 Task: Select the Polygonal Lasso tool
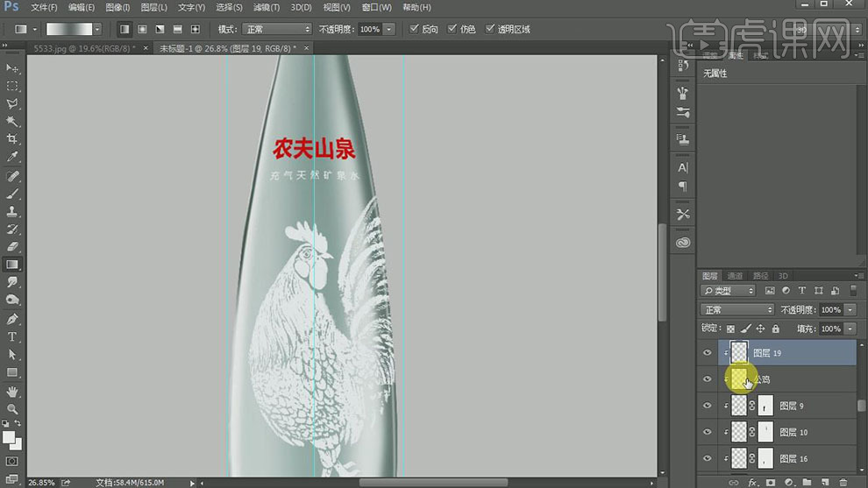12,103
